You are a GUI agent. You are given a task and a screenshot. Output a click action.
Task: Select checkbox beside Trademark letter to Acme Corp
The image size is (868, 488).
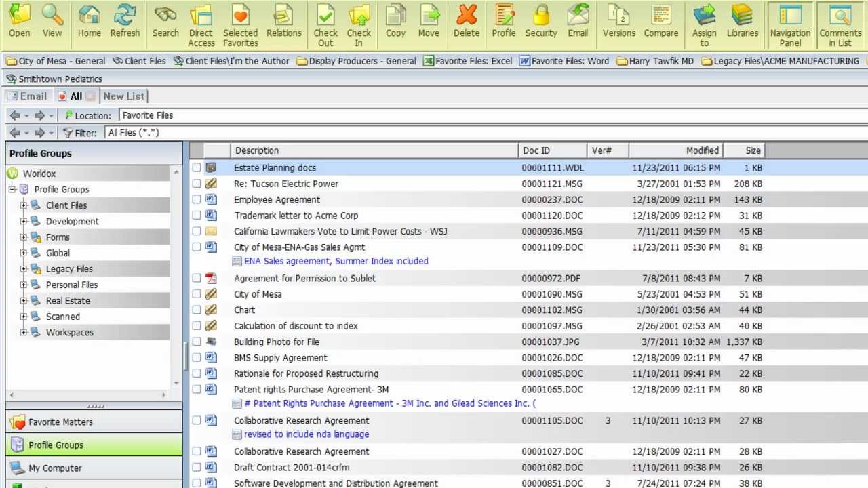coord(196,216)
